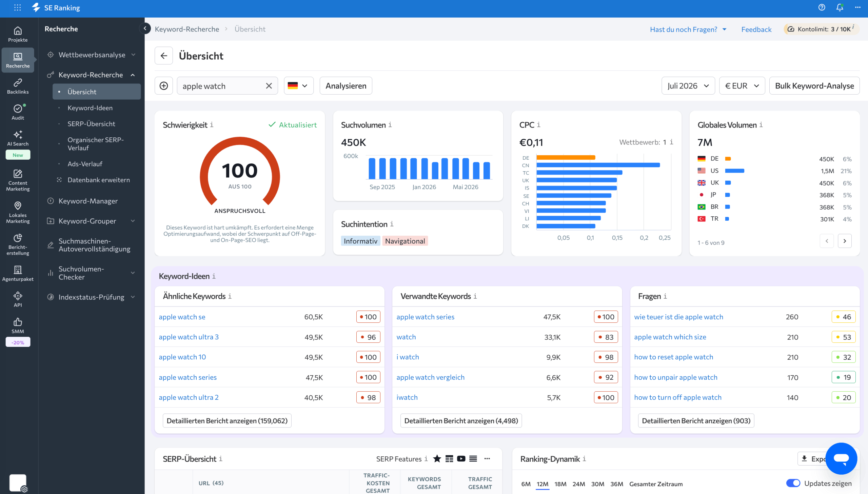Show detailed report with 159,062 keywords

pos(227,420)
